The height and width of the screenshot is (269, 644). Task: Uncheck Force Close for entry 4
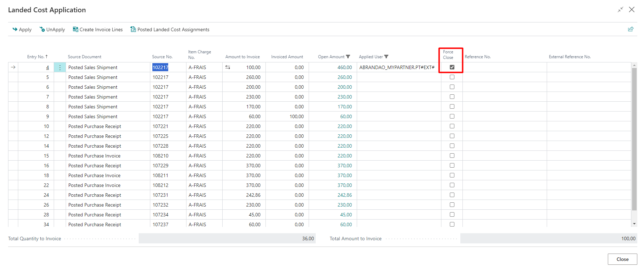[x=452, y=67]
